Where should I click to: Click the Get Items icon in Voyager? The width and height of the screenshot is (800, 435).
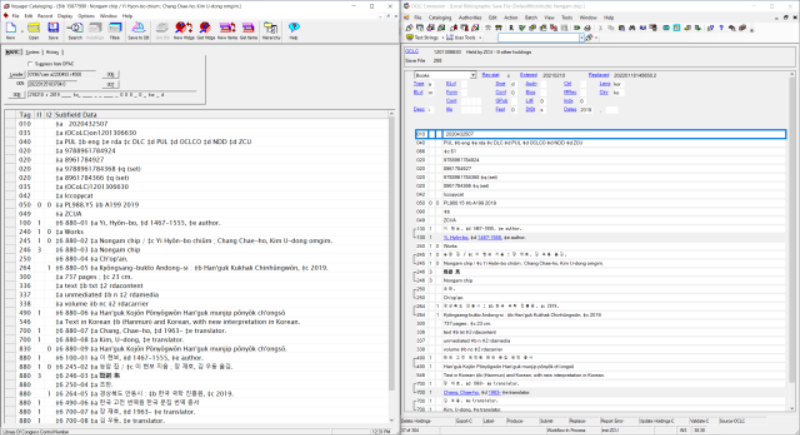coord(248,29)
